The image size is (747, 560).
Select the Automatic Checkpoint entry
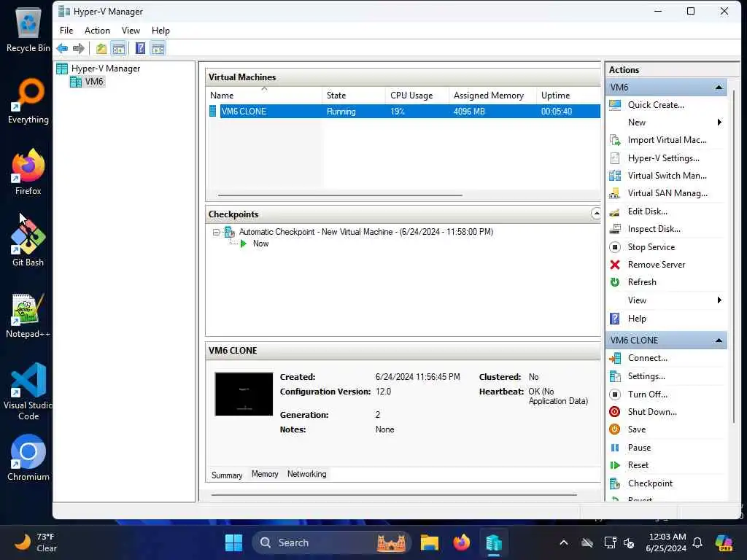tap(366, 232)
